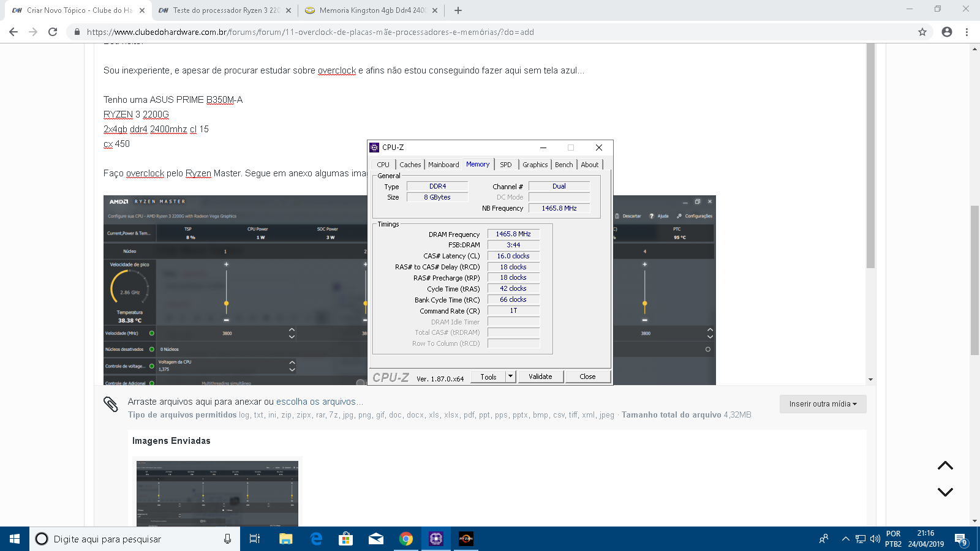Click the paperclip attachment icon
The image size is (980, 551).
[110, 404]
